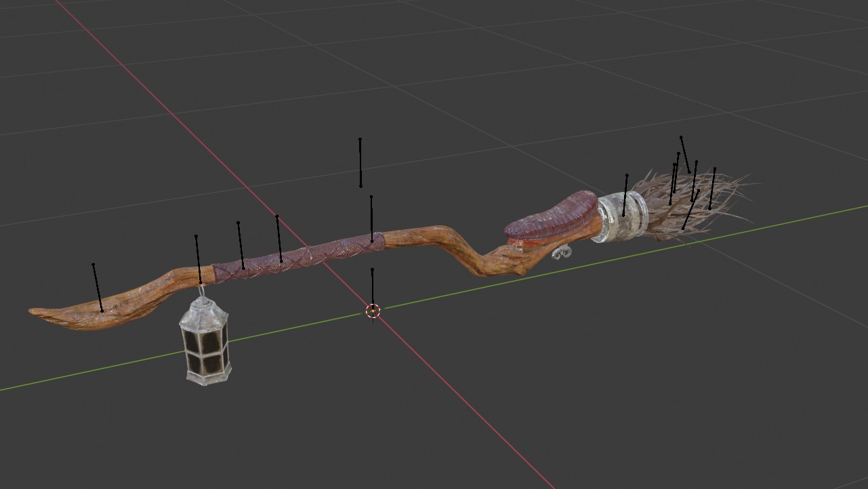The width and height of the screenshot is (868, 489).
Task: Select the hanging lantern body
Action: [x=205, y=343]
